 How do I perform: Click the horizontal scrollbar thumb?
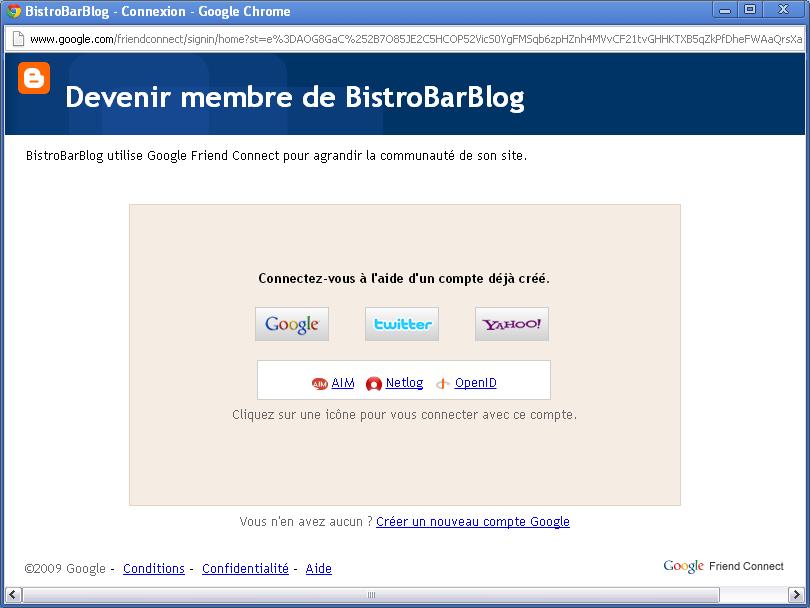371,595
